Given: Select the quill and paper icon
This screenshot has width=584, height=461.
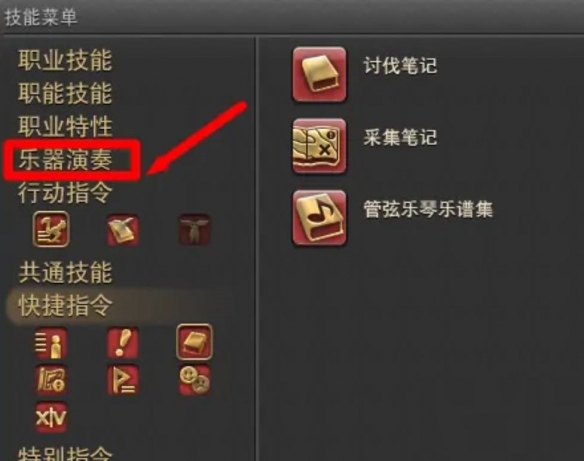Looking at the screenshot, I should 123,230.
